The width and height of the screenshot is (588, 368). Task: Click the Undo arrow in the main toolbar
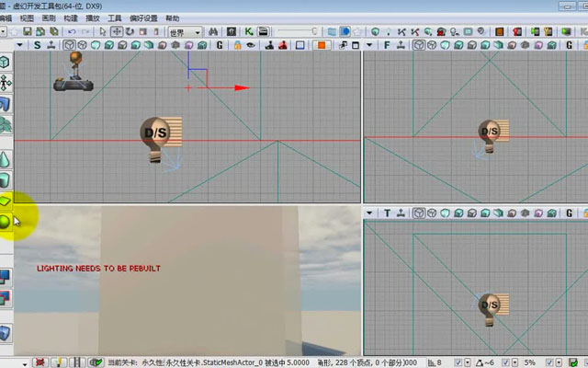[72, 31]
